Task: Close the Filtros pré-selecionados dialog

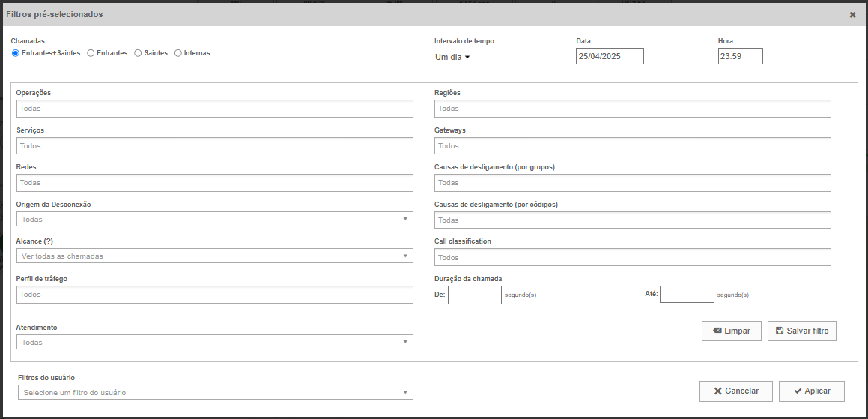Action: pos(852,15)
